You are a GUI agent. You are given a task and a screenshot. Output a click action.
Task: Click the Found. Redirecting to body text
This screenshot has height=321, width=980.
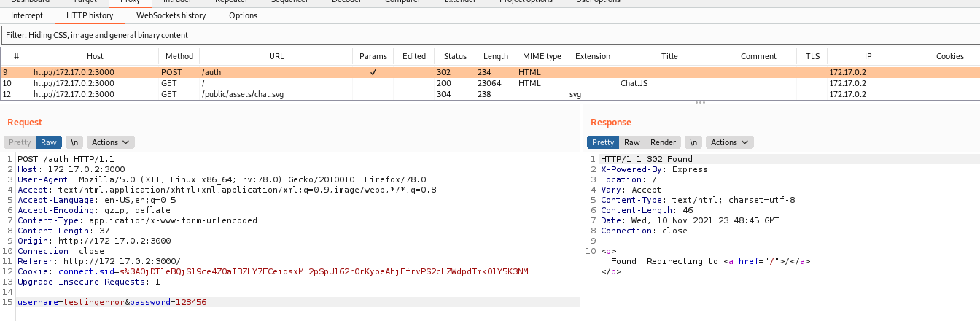click(664, 261)
